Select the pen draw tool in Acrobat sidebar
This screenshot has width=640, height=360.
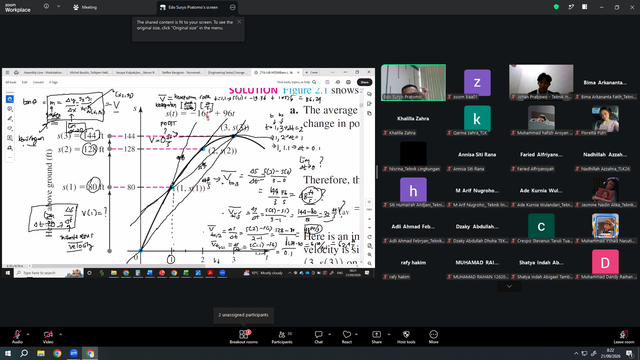10,119
